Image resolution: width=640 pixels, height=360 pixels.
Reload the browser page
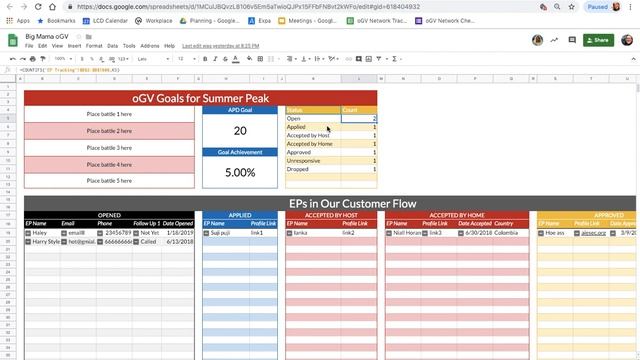[x=38, y=7]
